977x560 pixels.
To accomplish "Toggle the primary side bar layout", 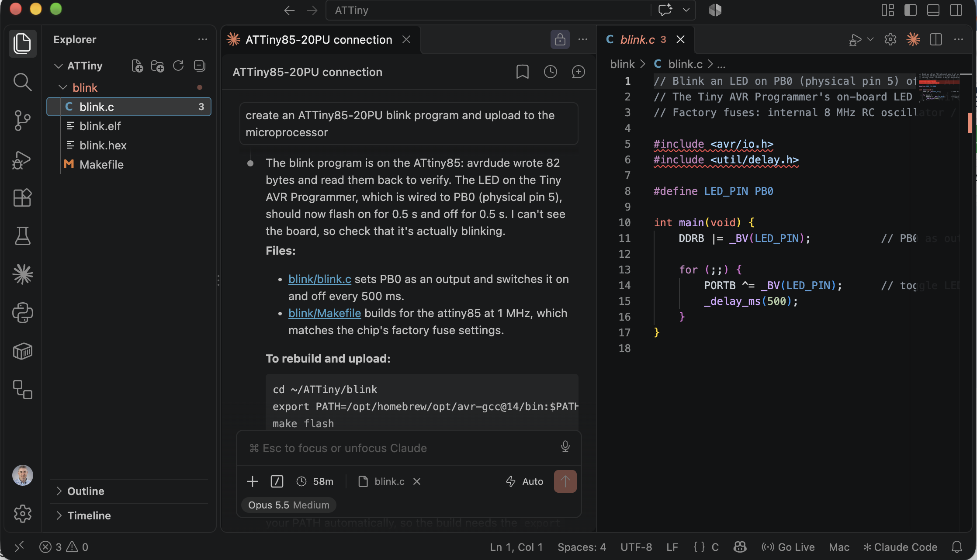I will [911, 10].
